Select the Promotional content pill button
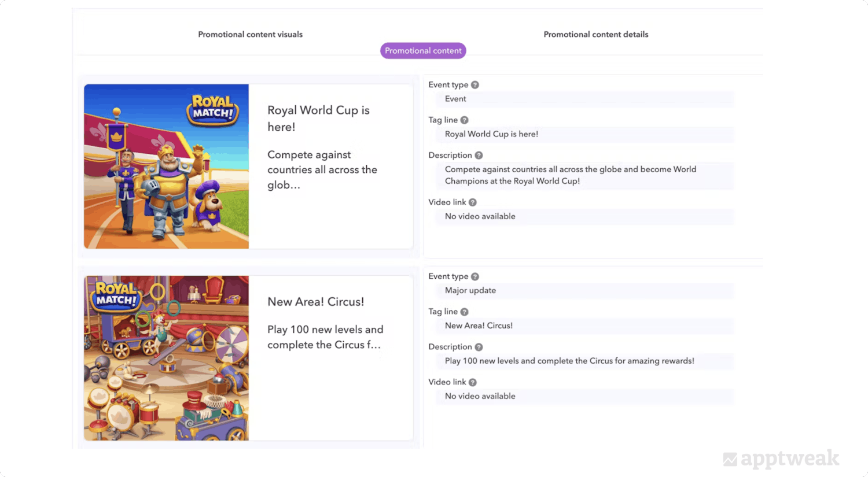 click(423, 50)
